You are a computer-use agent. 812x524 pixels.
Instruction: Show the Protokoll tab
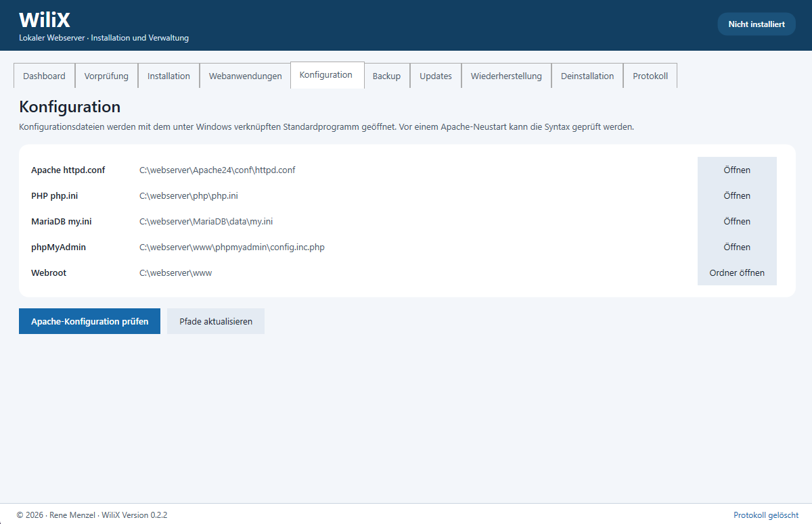click(650, 76)
